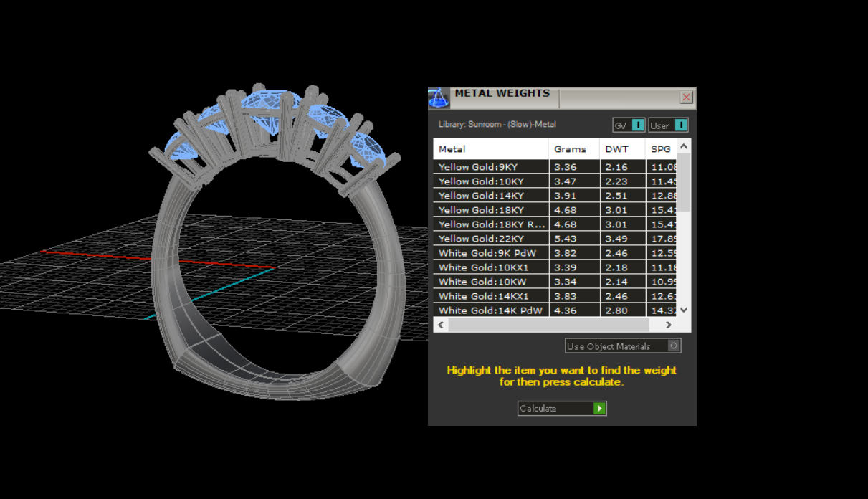Image resolution: width=868 pixels, height=499 pixels.
Task: Sort by the Metal column header
Action: click(x=490, y=149)
